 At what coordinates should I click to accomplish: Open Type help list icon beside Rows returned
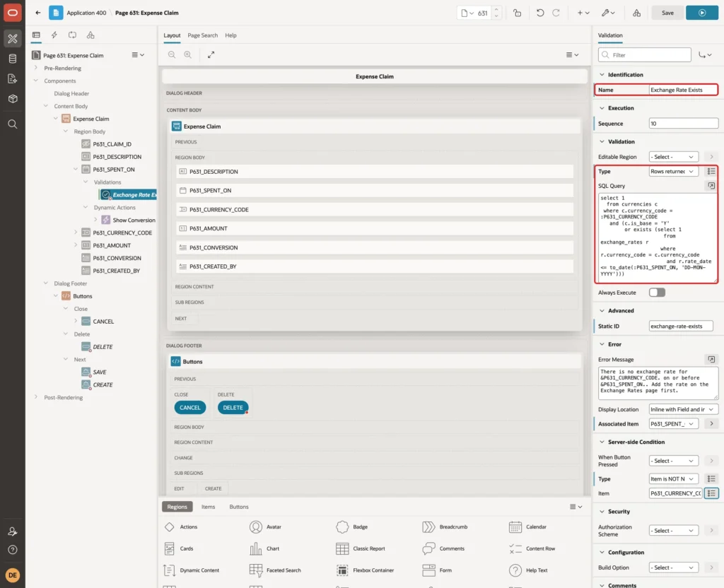(711, 171)
